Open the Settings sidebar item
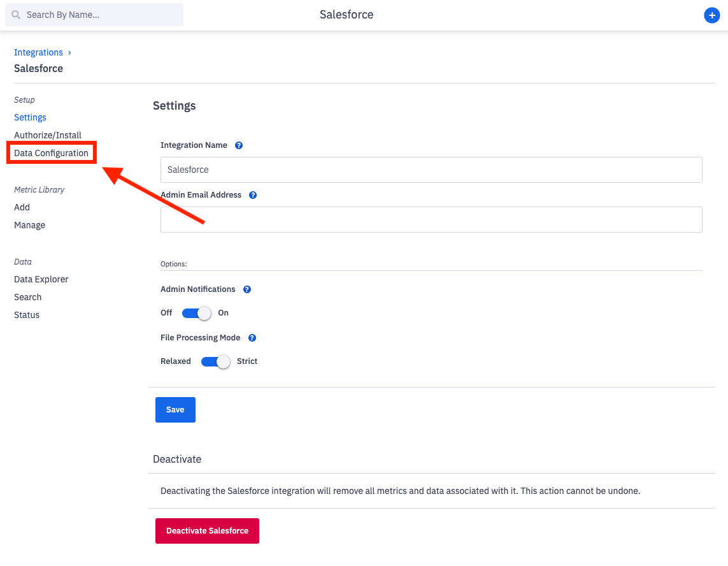This screenshot has width=728, height=566. coord(30,117)
